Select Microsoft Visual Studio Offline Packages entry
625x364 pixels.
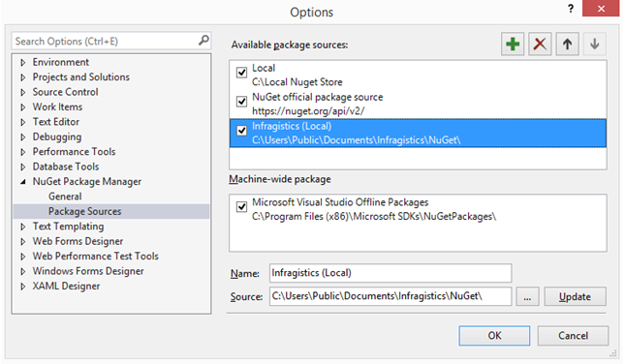(x=418, y=209)
